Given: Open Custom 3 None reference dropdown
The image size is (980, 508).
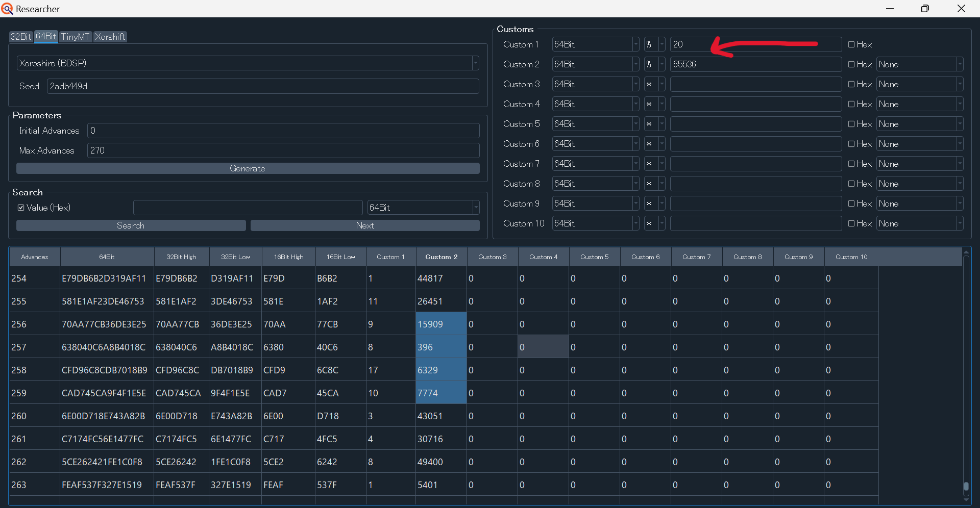Looking at the screenshot, I should tap(920, 84).
